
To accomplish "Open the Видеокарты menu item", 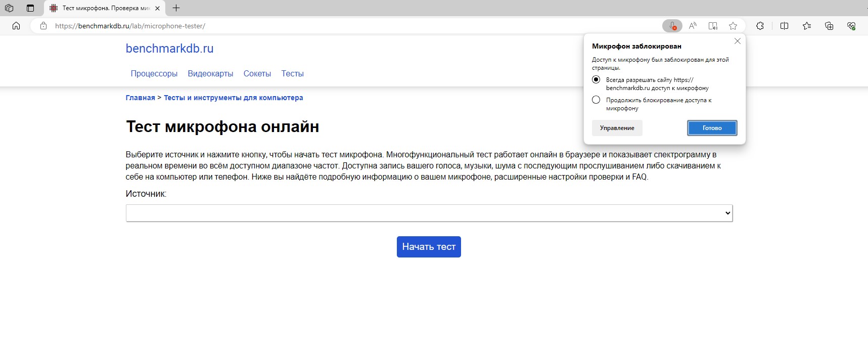I will coord(210,73).
